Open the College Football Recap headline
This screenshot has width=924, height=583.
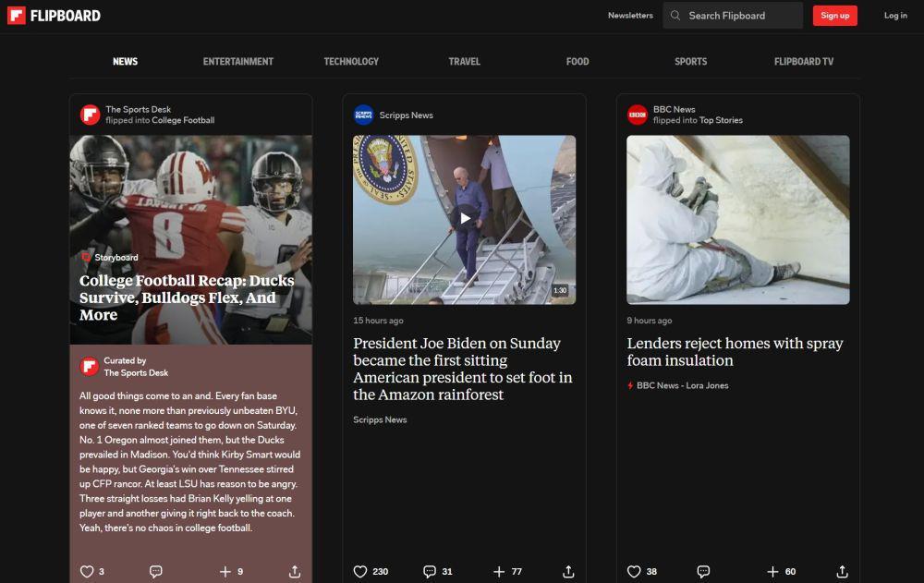click(x=187, y=298)
